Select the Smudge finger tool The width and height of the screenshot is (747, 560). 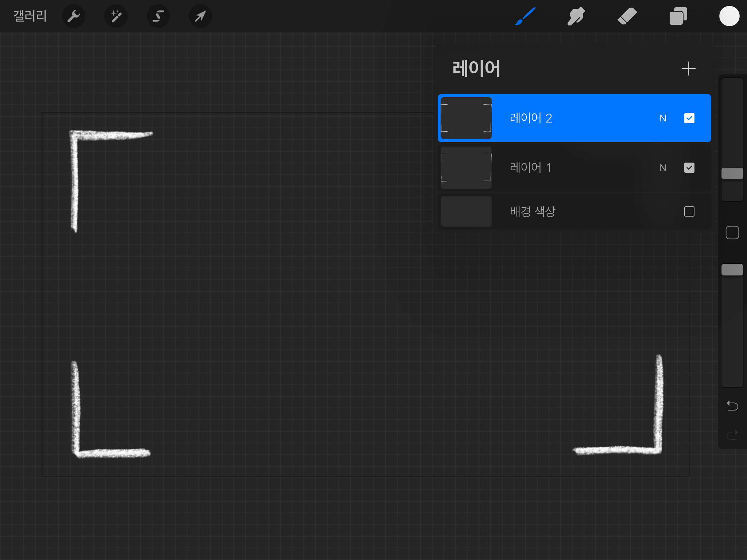click(576, 16)
